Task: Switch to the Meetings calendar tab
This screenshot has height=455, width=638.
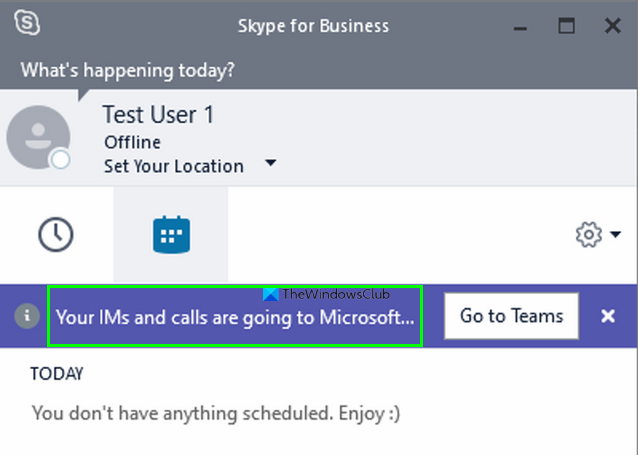Action: pyautogui.click(x=171, y=234)
